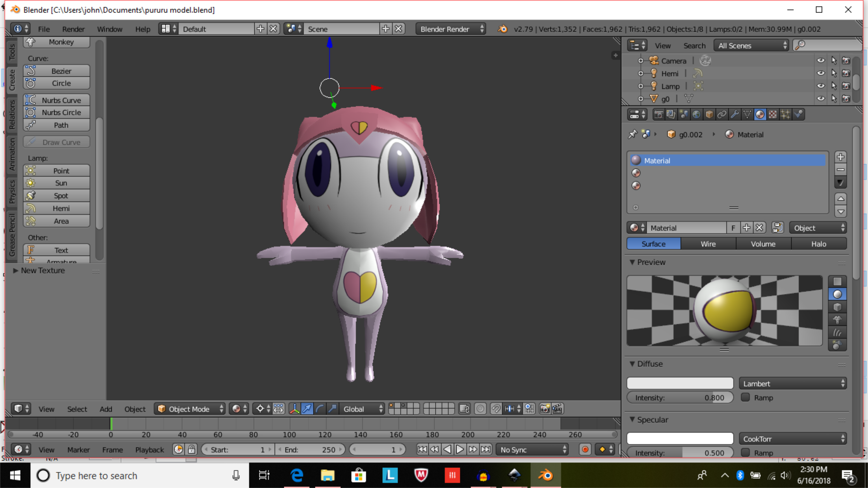
Task: Open the Blender Render engine dropdown
Action: [x=451, y=29]
